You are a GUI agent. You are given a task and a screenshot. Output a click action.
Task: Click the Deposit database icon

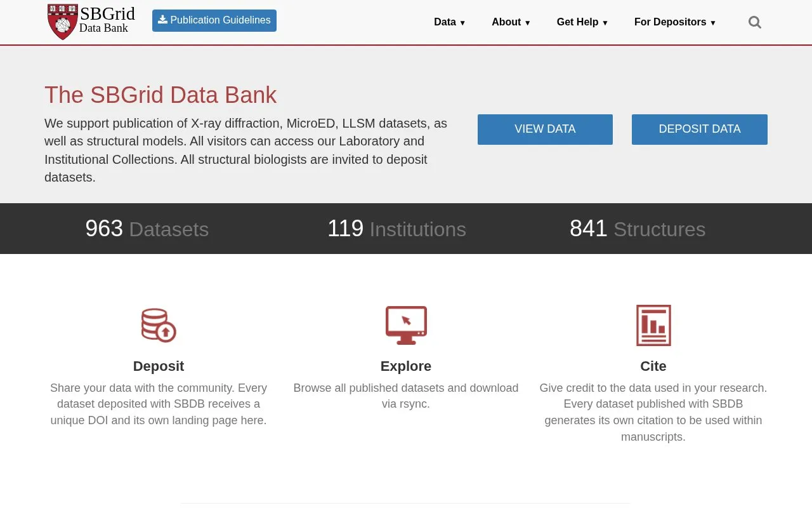point(159,325)
